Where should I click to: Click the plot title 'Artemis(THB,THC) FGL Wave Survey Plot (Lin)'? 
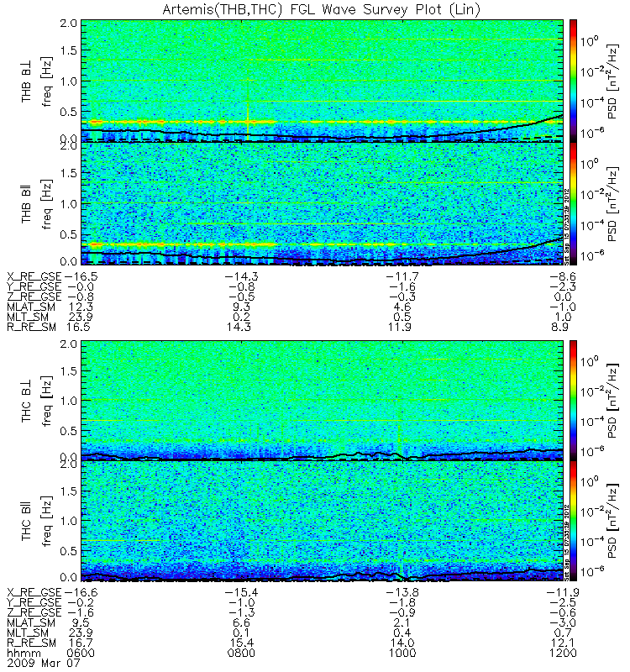(x=321, y=9)
